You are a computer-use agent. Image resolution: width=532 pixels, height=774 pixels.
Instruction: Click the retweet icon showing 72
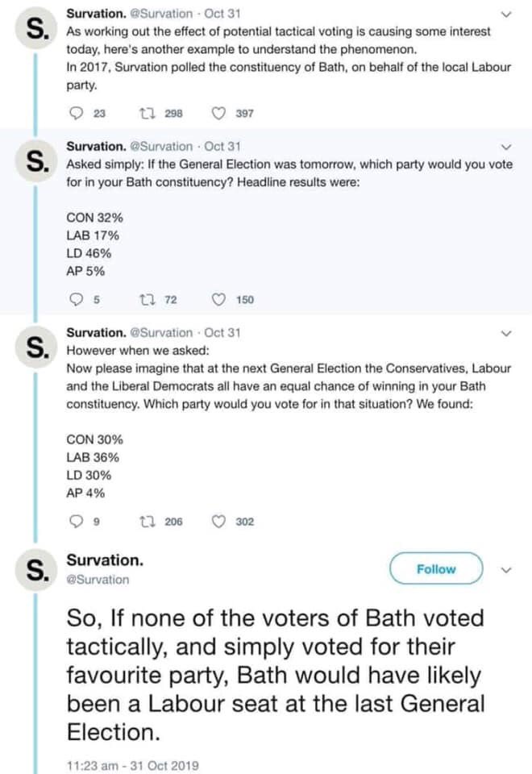(146, 300)
